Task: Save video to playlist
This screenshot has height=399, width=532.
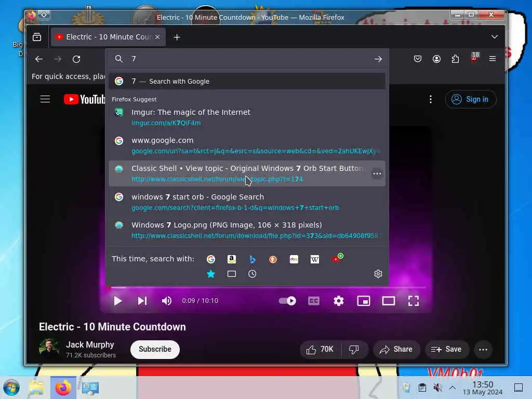Action: click(447, 350)
